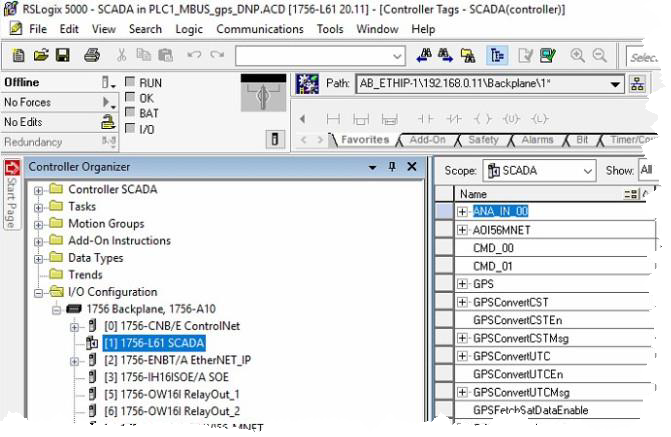Screen dimensions: 671x437
Task: Click the Zoom In magnifier icon
Action: 578,56
